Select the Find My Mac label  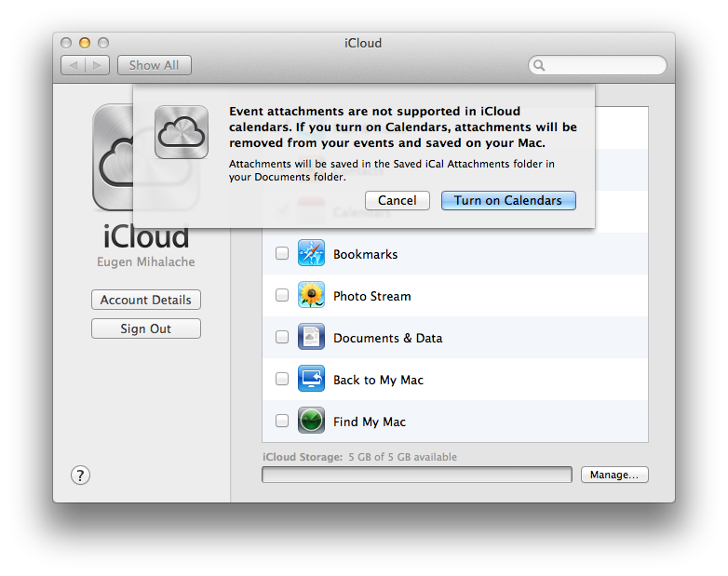point(370,422)
